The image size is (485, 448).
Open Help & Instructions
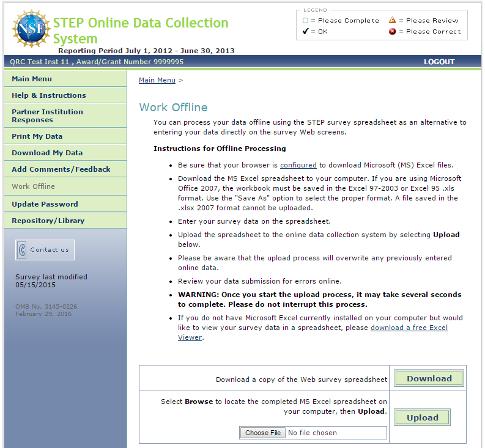65,95
